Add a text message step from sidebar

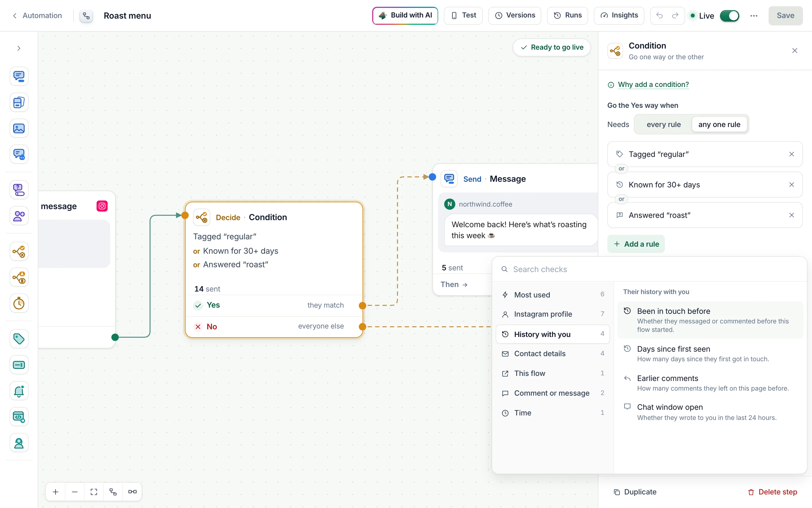tap(19, 76)
